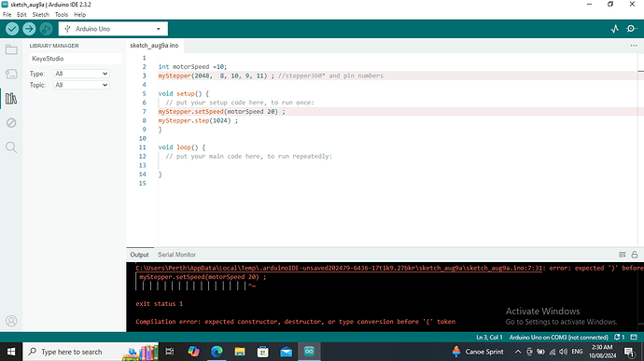Viewport: 644px width, 361px height.
Task: Click the ENG language indicator
Action: (x=577, y=352)
